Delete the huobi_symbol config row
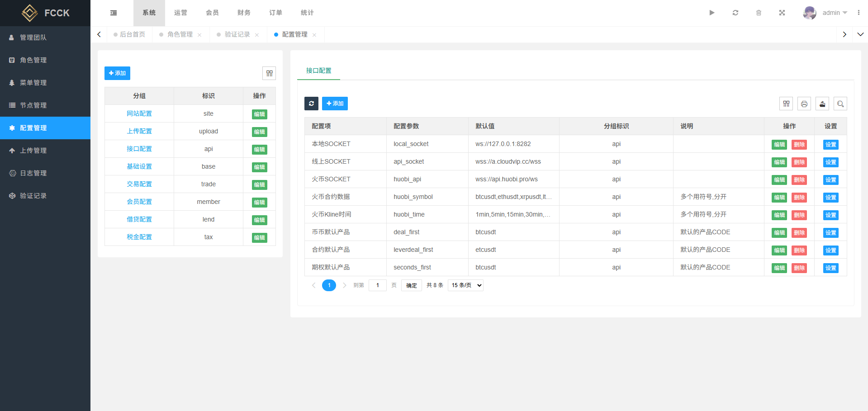This screenshot has height=411, width=868. coord(799,198)
